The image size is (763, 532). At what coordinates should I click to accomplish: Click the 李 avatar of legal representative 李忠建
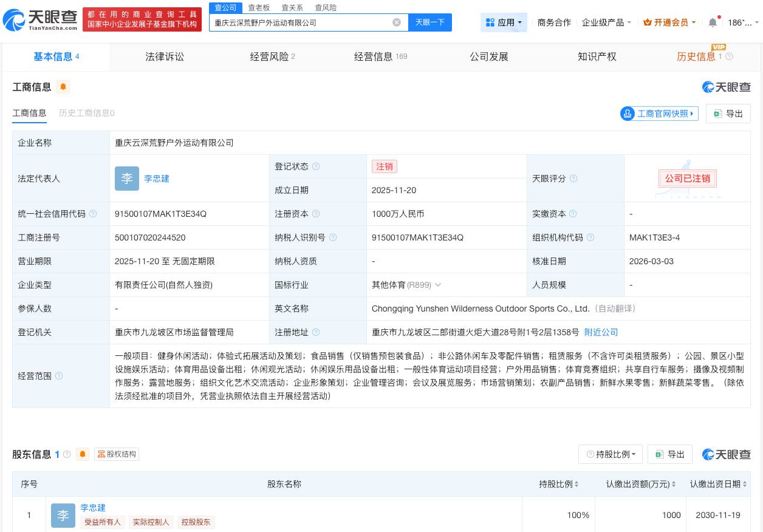click(127, 179)
